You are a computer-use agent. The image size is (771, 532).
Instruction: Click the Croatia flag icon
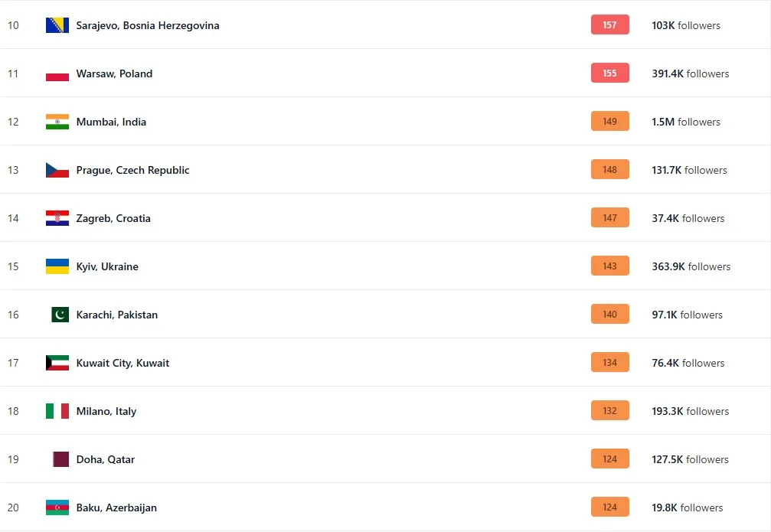[57, 218]
